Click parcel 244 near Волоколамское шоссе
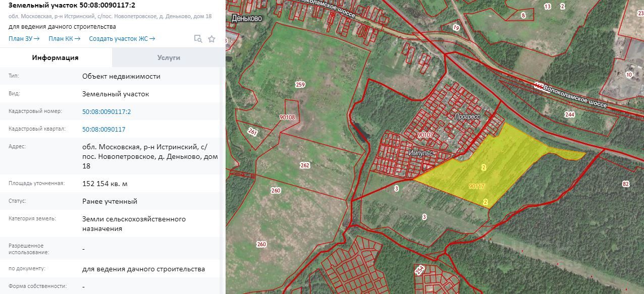The width and height of the screenshot is (644, 294). 570,114
